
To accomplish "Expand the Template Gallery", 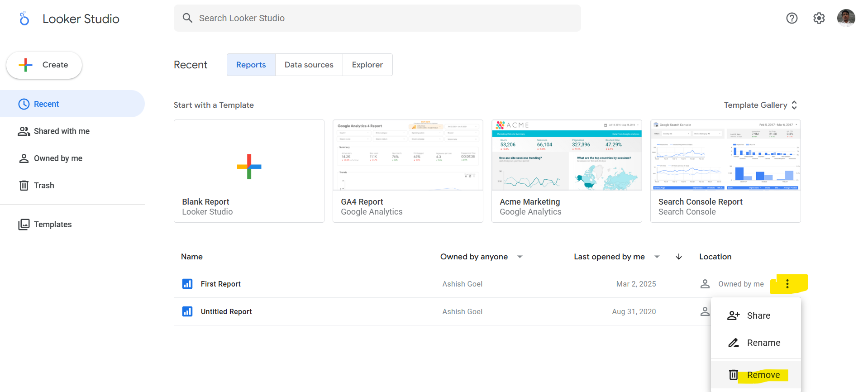I will [760, 105].
